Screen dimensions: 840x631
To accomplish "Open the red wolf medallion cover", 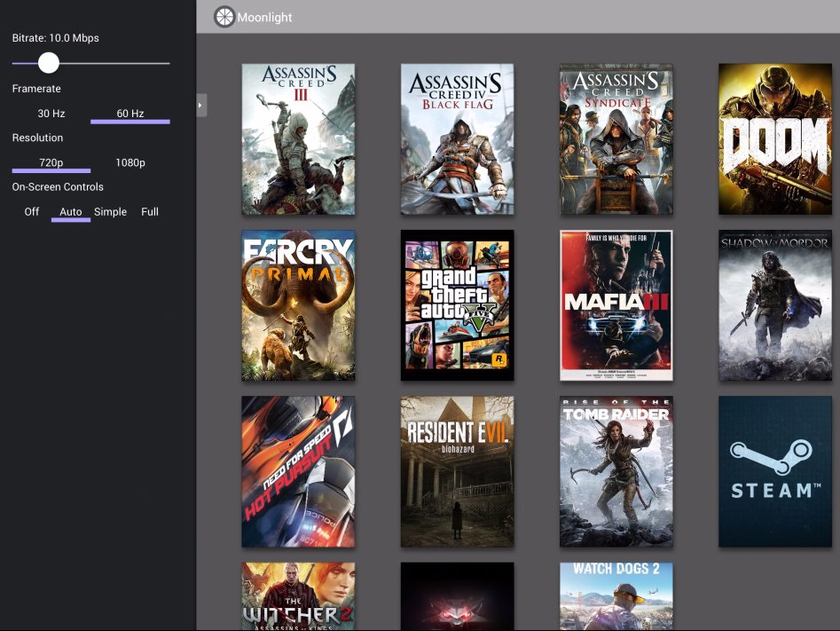I will point(458,596).
